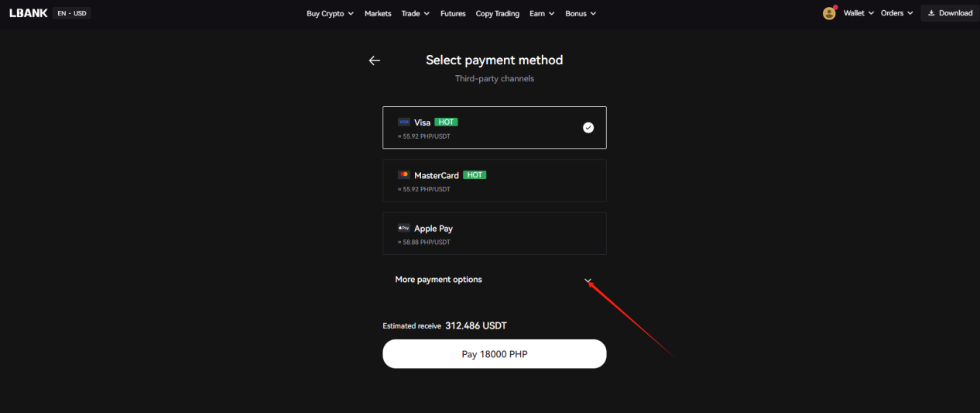Open Copy Trading menu item
The image size is (980, 413).
coord(498,13)
